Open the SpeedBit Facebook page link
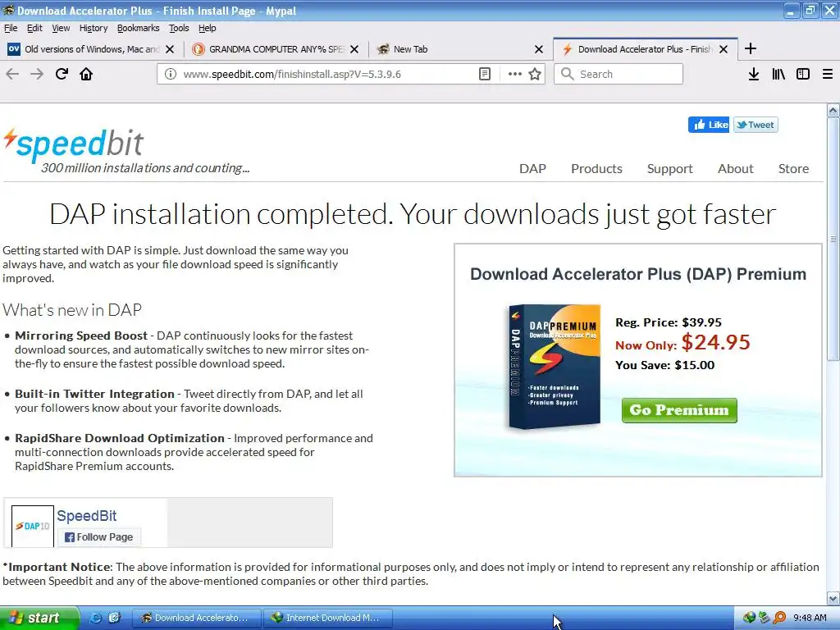 (87, 515)
